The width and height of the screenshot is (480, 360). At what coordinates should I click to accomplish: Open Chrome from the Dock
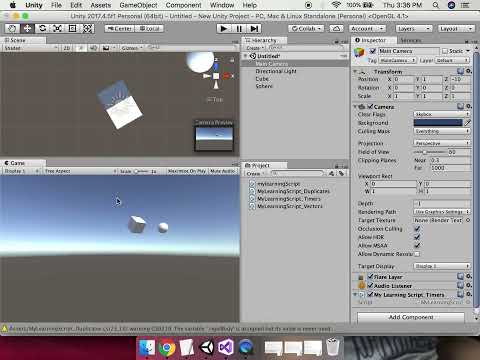click(167, 347)
